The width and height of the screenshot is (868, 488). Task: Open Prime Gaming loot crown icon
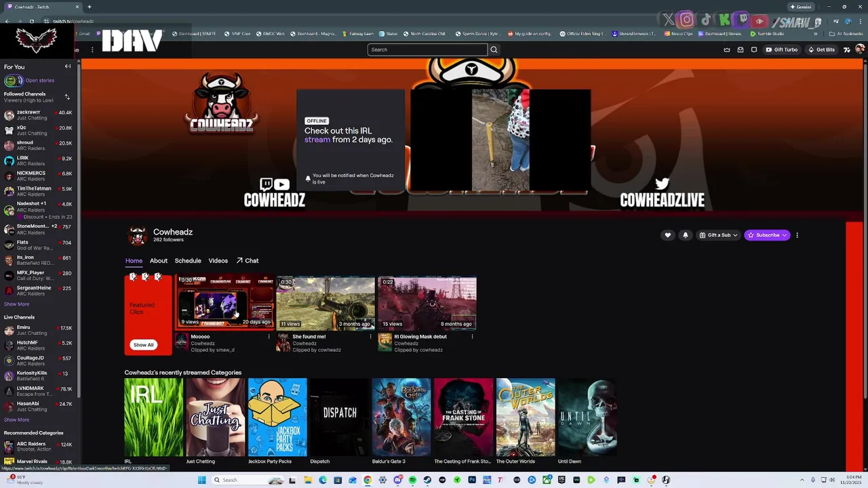coord(727,49)
